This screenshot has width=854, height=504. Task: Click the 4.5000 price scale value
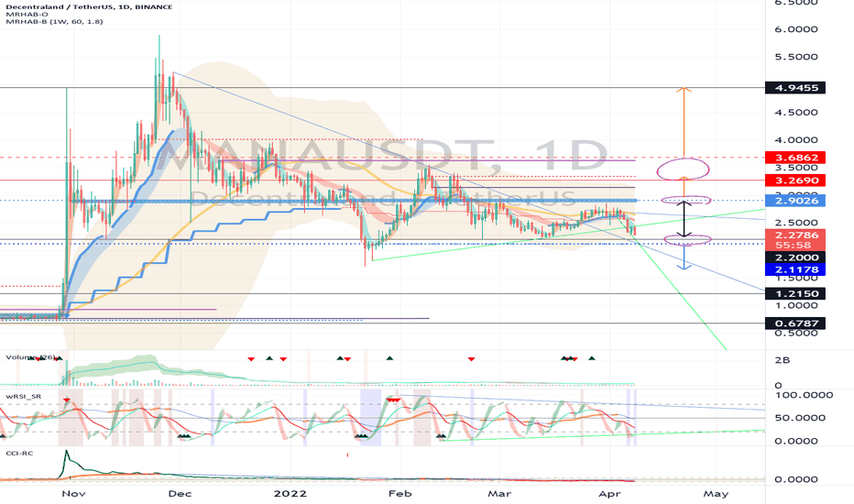click(x=795, y=112)
